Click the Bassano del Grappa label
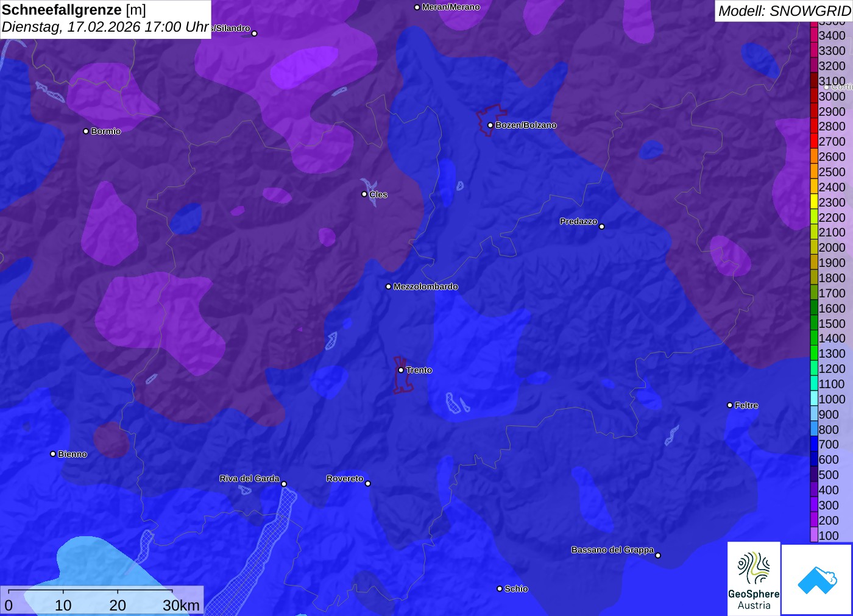Viewport: 853px width, 616px height. 612,550
